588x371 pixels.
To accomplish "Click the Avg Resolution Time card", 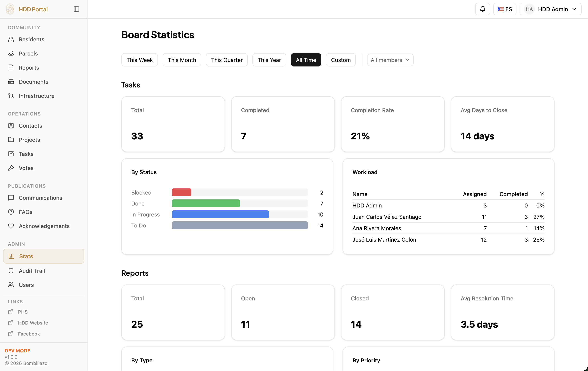I will 502,312.
